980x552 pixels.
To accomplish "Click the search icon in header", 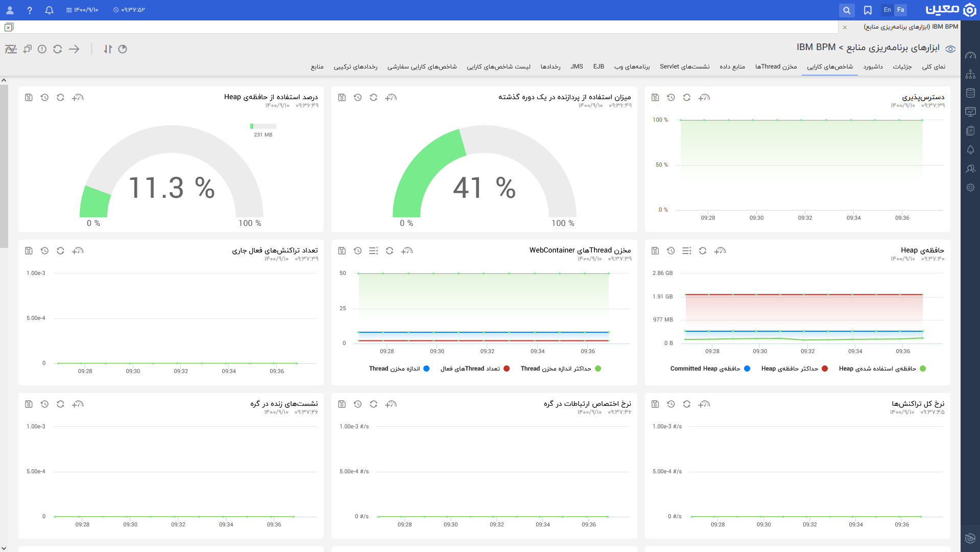I will pyautogui.click(x=847, y=10).
